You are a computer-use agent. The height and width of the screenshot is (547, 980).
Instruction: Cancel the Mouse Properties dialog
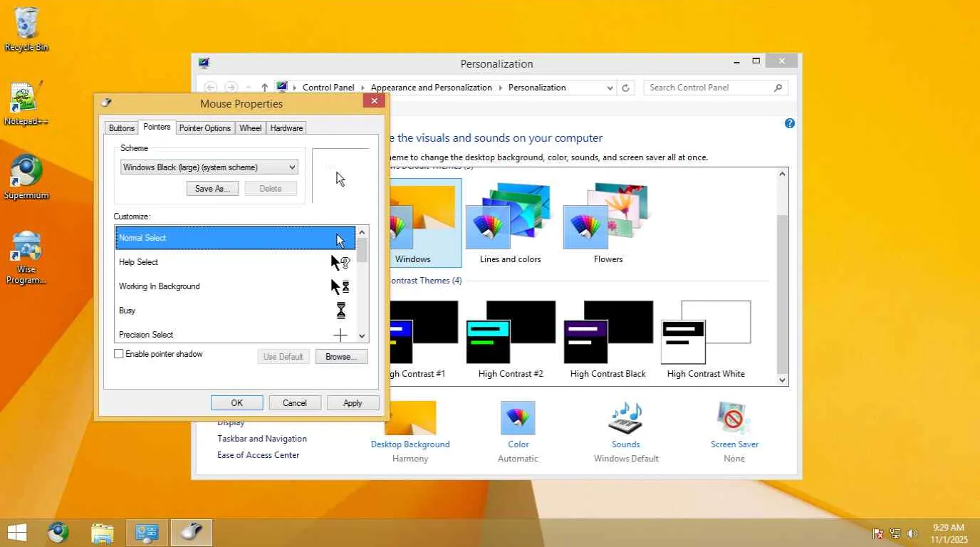click(x=295, y=403)
